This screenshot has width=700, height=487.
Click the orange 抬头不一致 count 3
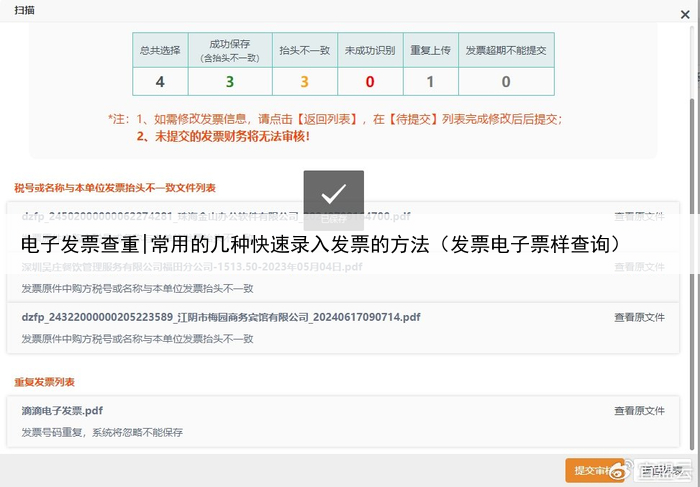point(304,82)
